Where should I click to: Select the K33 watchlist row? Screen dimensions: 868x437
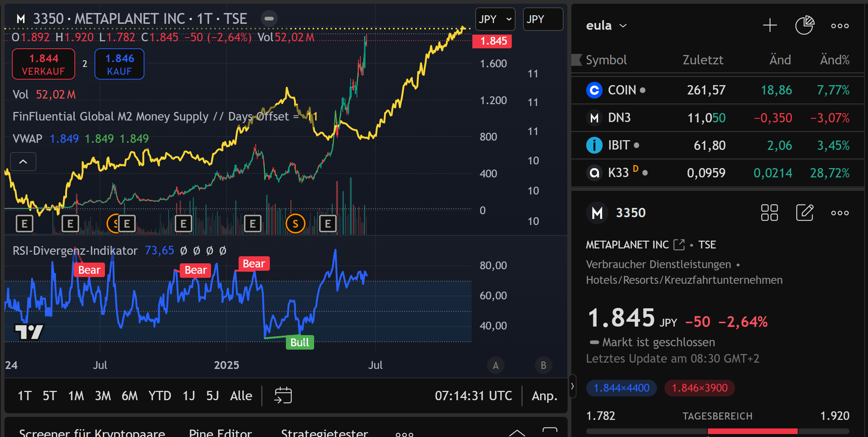[718, 173]
